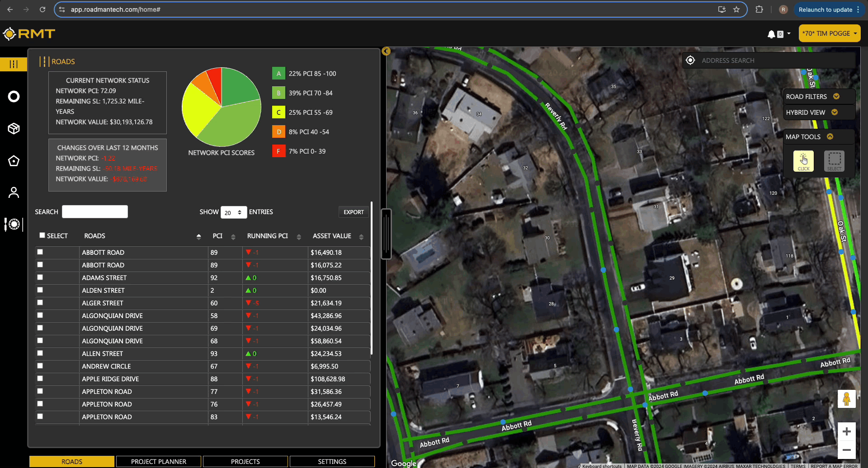Zoom out the map with minus button
868x468 pixels.
click(846, 450)
